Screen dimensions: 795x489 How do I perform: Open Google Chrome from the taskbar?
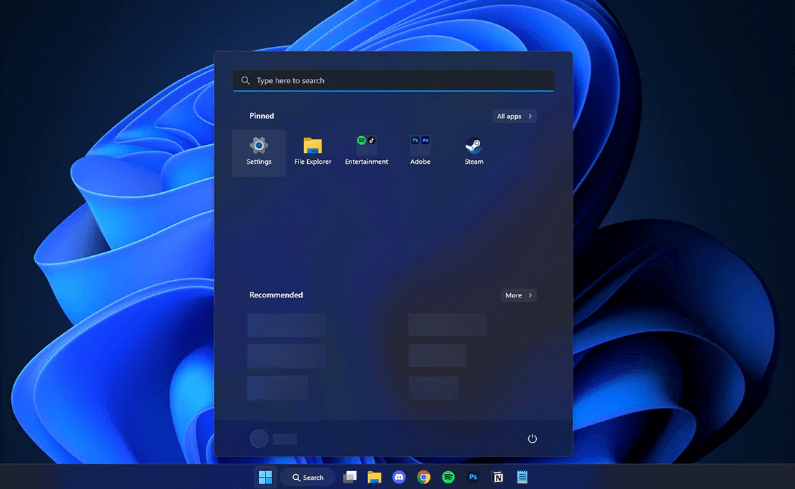(423, 477)
